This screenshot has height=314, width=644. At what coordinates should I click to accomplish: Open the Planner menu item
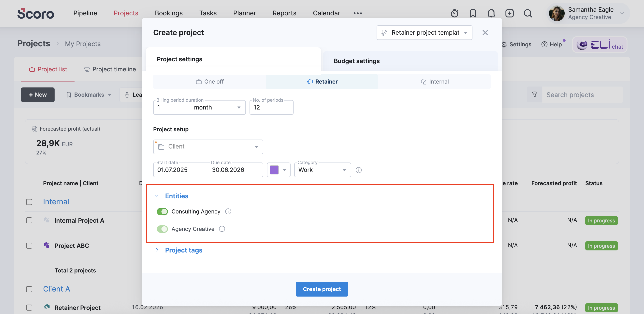click(x=244, y=13)
